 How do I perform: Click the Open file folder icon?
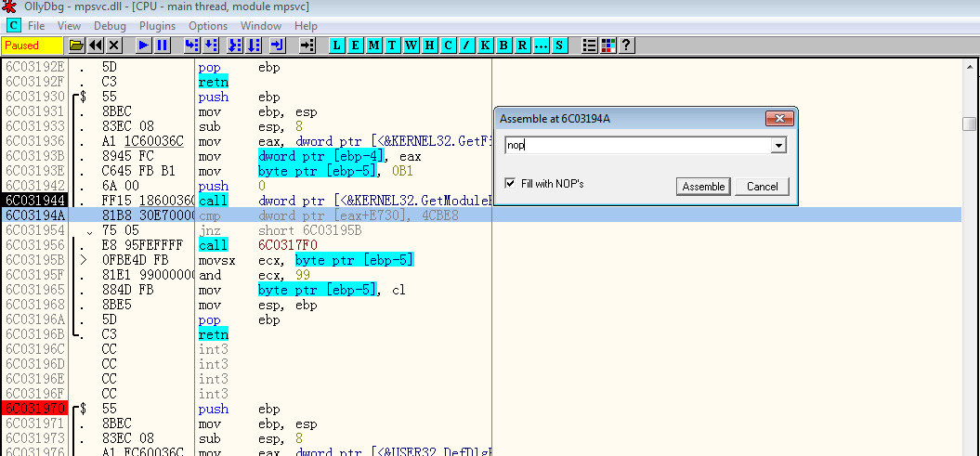pyautogui.click(x=77, y=45)
